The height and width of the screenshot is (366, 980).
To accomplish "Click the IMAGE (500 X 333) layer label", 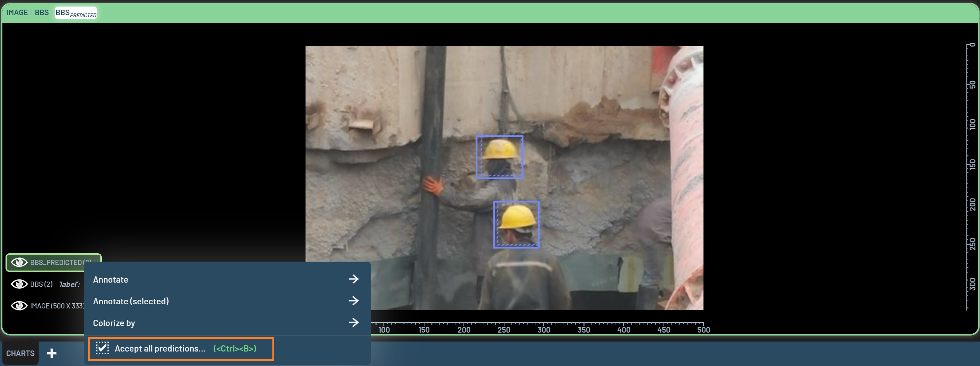I will (x=57, y=306).
